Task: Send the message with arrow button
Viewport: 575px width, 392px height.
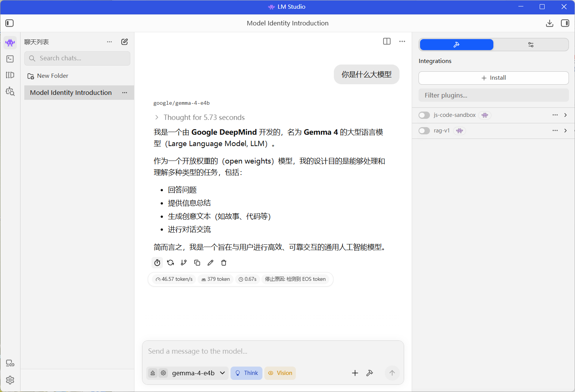Action: 392,373
